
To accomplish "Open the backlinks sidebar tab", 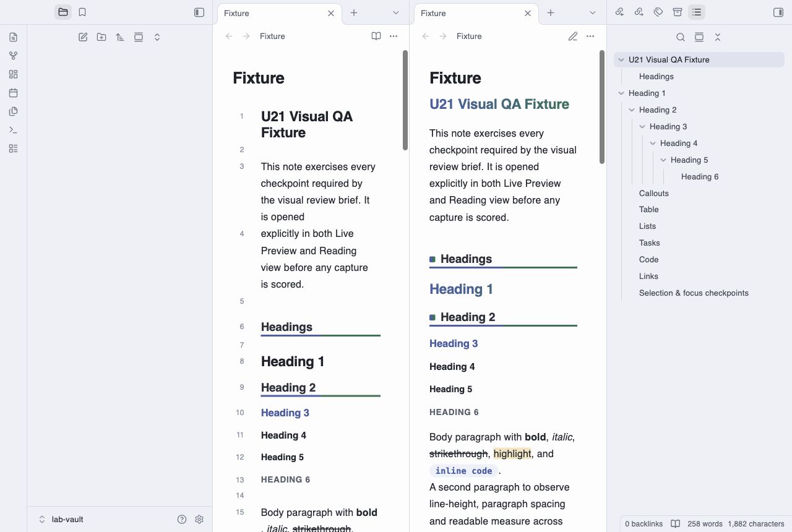I will tap(620, 12).
